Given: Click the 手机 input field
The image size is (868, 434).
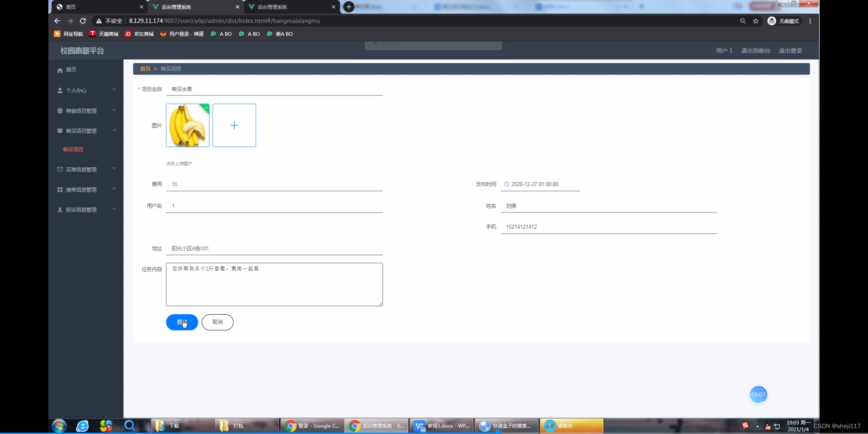Looking at the screenshot, I should (x=609, y=227).
